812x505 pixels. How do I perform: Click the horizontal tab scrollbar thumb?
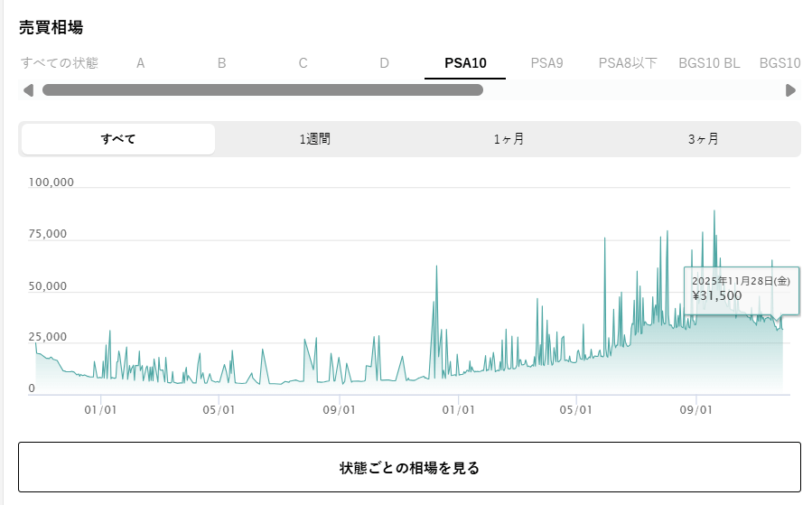[x=262, y=90]
